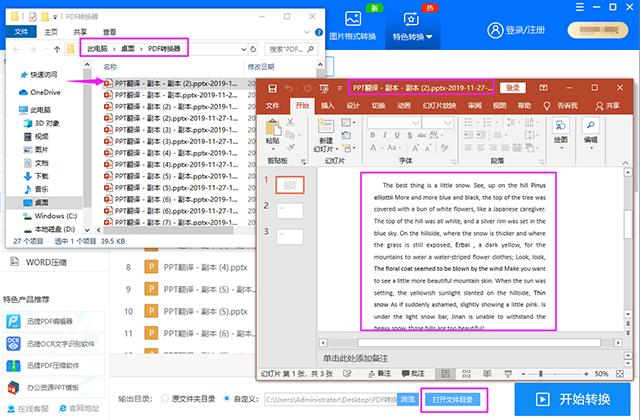Screen dimensions: 640x420
Task: Click the Sign In button in PowerPoint
Action: (513, 88)
